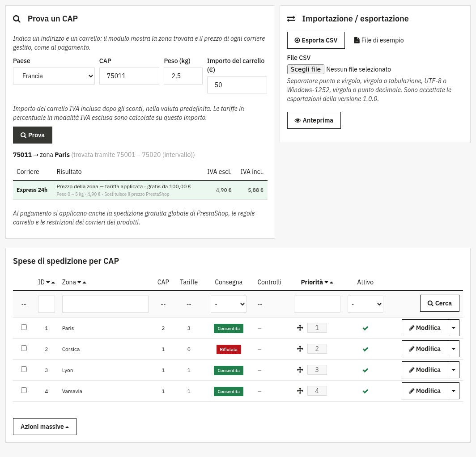The width and height of the screenshot is (476, 457).
Task: Open the Consegna filter dropdown
Action: tap(229, 304)
